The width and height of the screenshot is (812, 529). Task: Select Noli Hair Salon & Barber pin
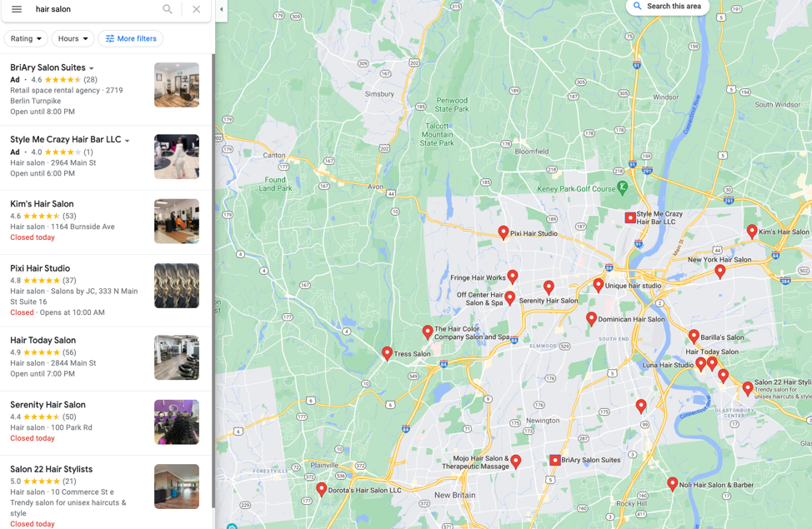[x=672, y=484]
